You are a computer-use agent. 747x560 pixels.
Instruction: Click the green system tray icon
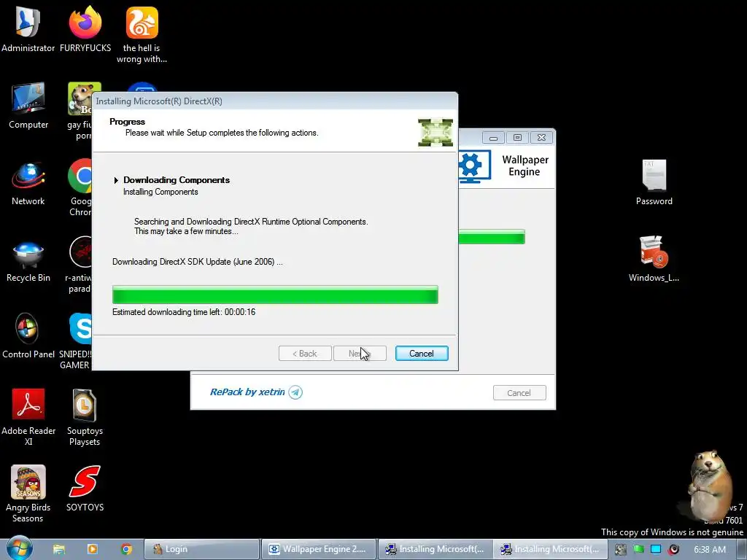[638, 550]
